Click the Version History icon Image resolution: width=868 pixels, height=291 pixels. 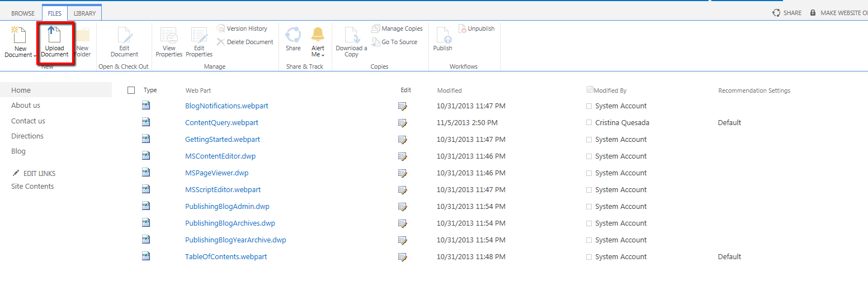point(221,28)
